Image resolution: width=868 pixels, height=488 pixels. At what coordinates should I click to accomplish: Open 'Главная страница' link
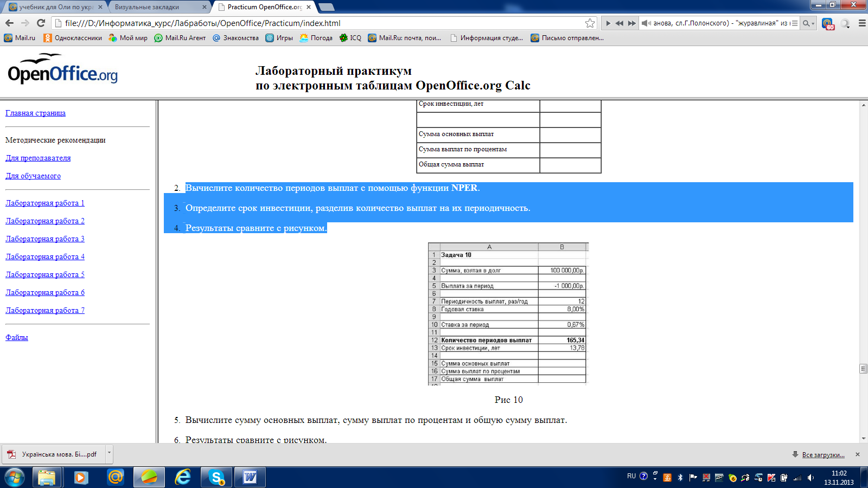[x=35, y=113]
